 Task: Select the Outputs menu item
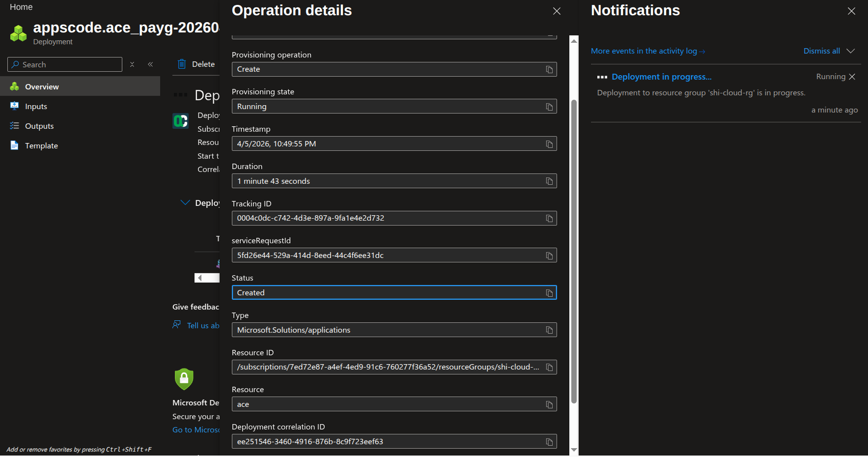39,126
